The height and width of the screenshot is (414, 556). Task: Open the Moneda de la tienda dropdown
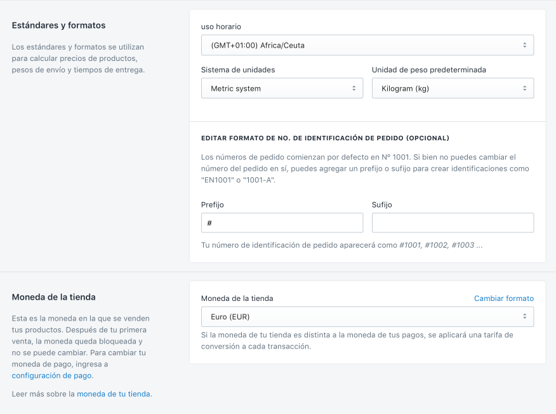[x=367, y=317]
